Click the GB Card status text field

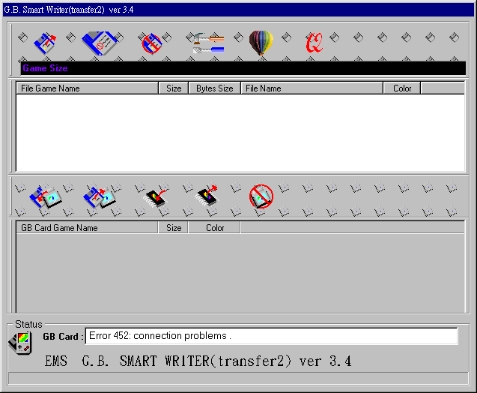272,336
